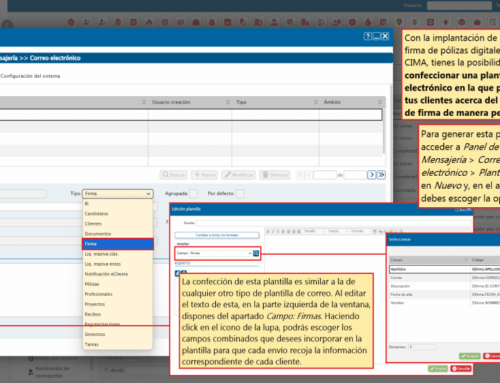Click the total pages field after 'de'

pyautogui.click(x=355, y=175)
